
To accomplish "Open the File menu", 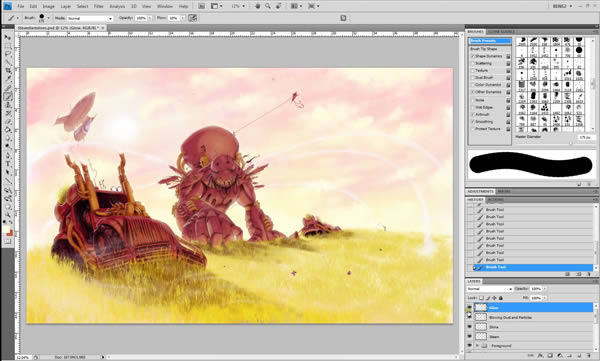I will 21,7.
